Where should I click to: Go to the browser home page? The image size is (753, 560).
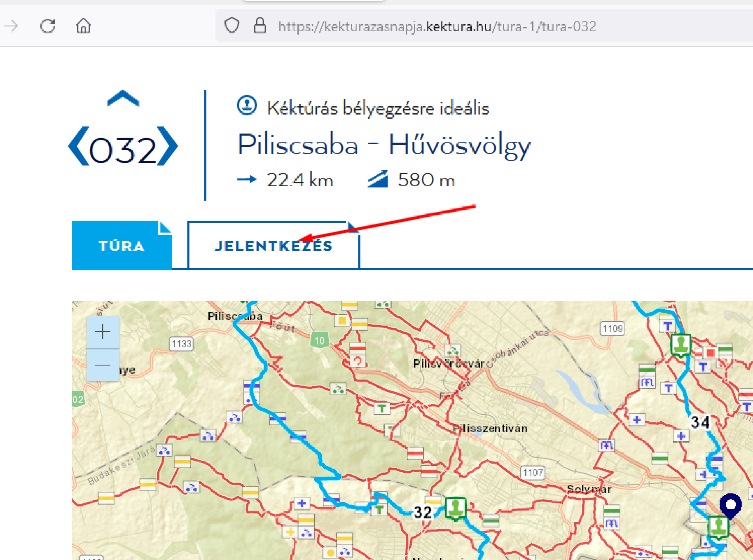click(83, 27)
